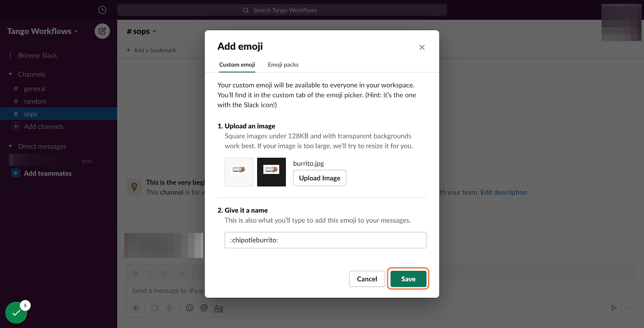
Task: Click Add channels in the sidebar
Action: click(x=43, y=126)
